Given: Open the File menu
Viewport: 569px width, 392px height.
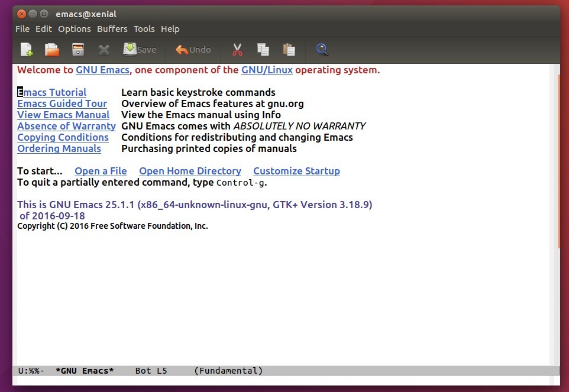Looking at the screenshot, I should pos(22,28).
